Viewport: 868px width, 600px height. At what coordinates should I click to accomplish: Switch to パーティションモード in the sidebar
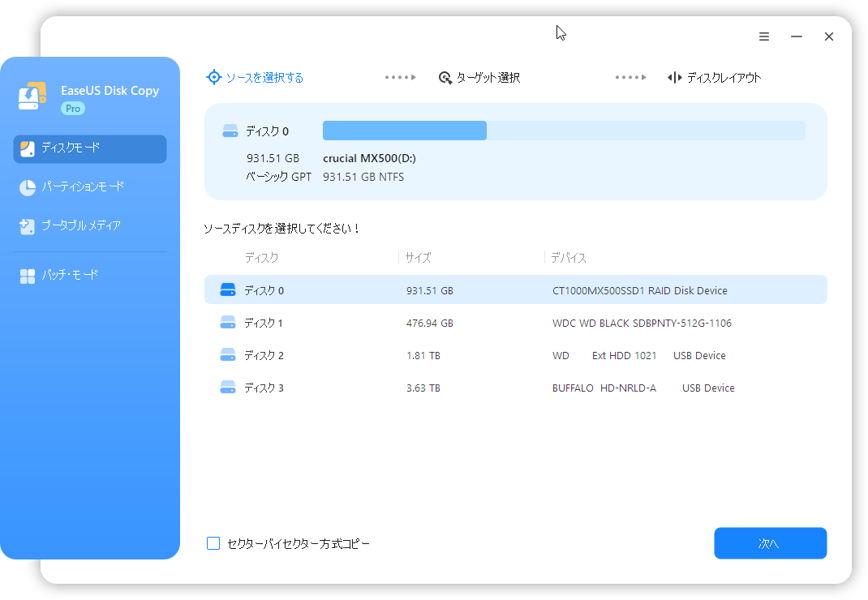tap(90, 187)
